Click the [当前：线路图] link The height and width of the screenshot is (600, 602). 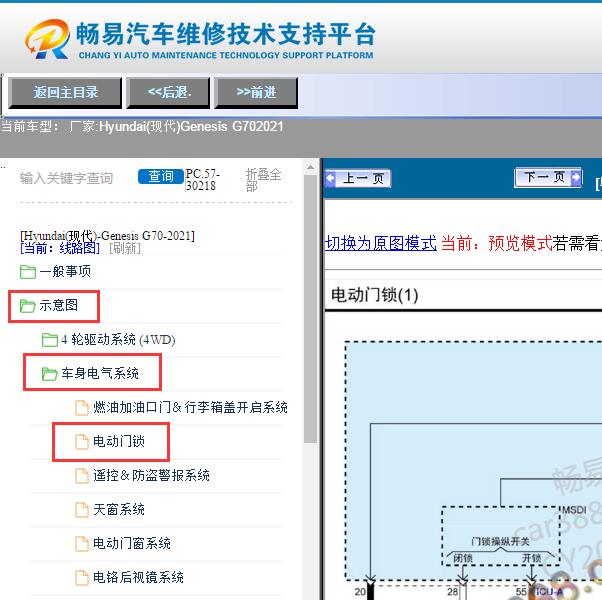[x=60, y=248]
